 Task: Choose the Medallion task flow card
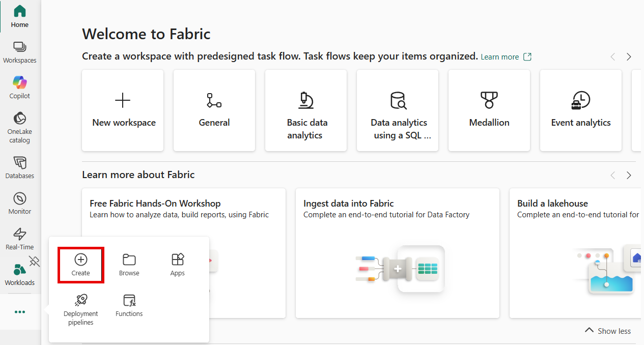pyautogui.click(x=489, y=110)
